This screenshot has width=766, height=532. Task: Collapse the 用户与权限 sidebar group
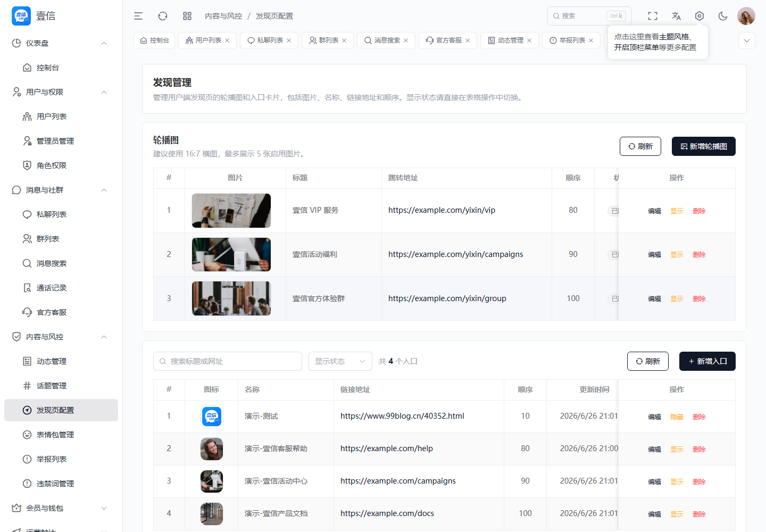point(61,92)
